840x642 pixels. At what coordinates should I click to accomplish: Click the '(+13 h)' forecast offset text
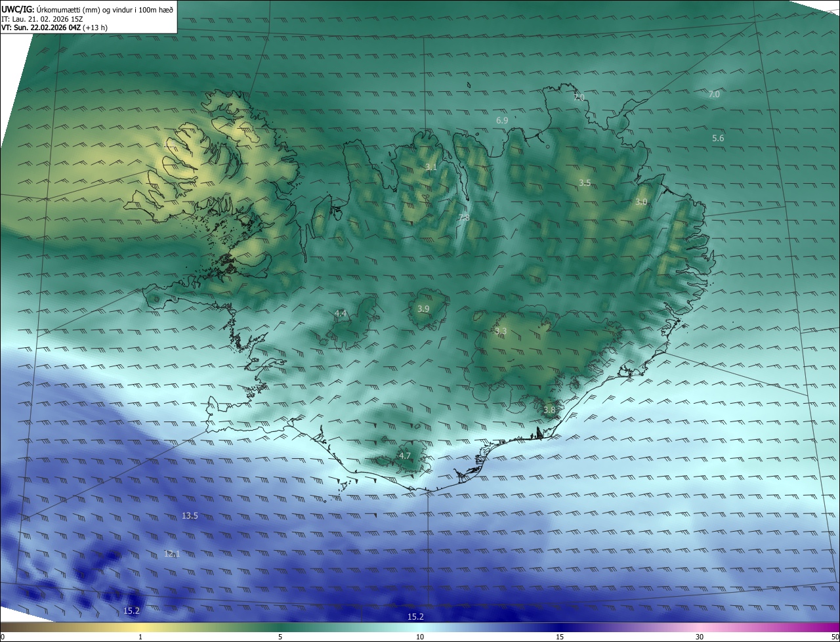(95, 28)
